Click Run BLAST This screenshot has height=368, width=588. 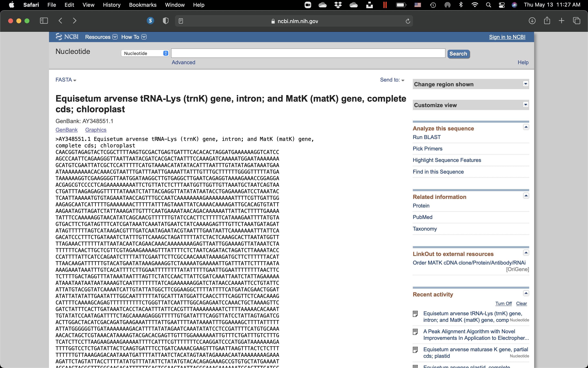tap(427, 137)
